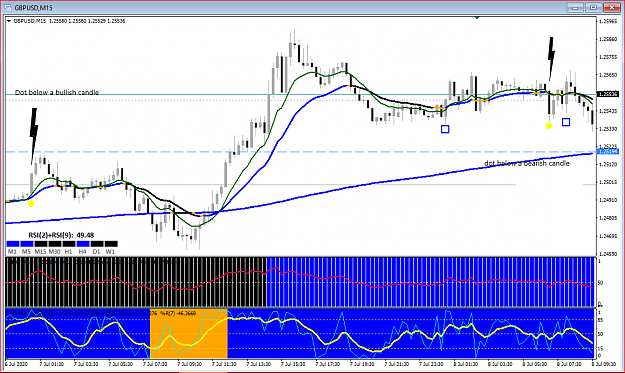Click the black current price tag on axis
This screenshot has width=625, height=373.
609,94
